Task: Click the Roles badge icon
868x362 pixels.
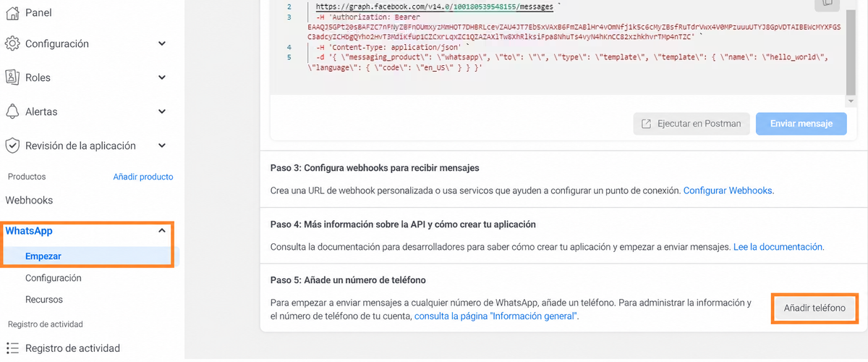Action: point(12,77)
